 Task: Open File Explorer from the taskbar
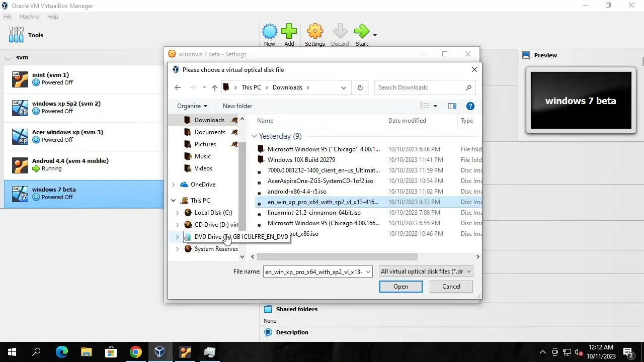tap(86, 352)
